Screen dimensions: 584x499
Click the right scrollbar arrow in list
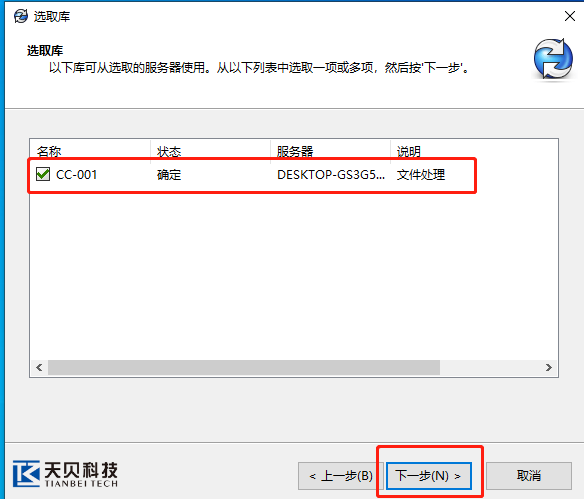point(549,368)
